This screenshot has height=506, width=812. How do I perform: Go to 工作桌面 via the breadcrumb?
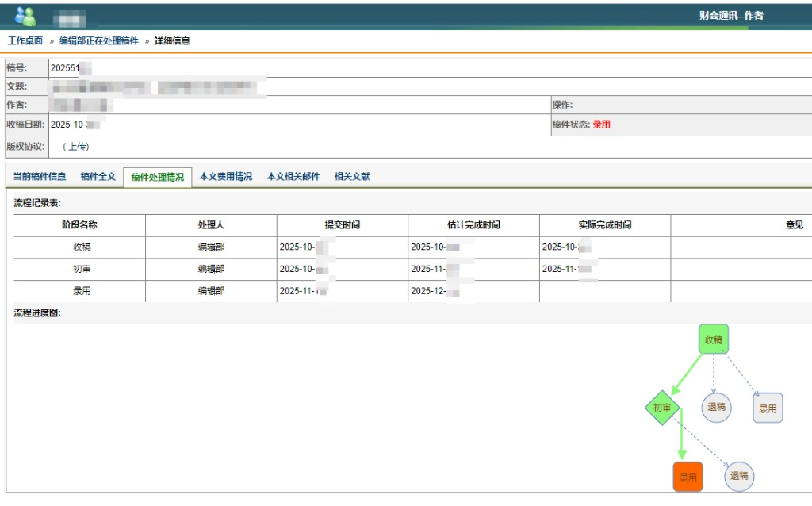pos(25,40)
